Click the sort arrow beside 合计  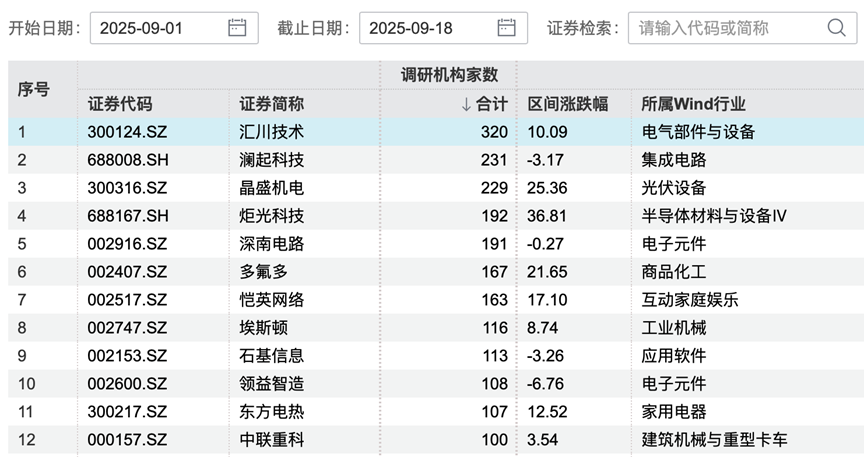coord(466,104)
